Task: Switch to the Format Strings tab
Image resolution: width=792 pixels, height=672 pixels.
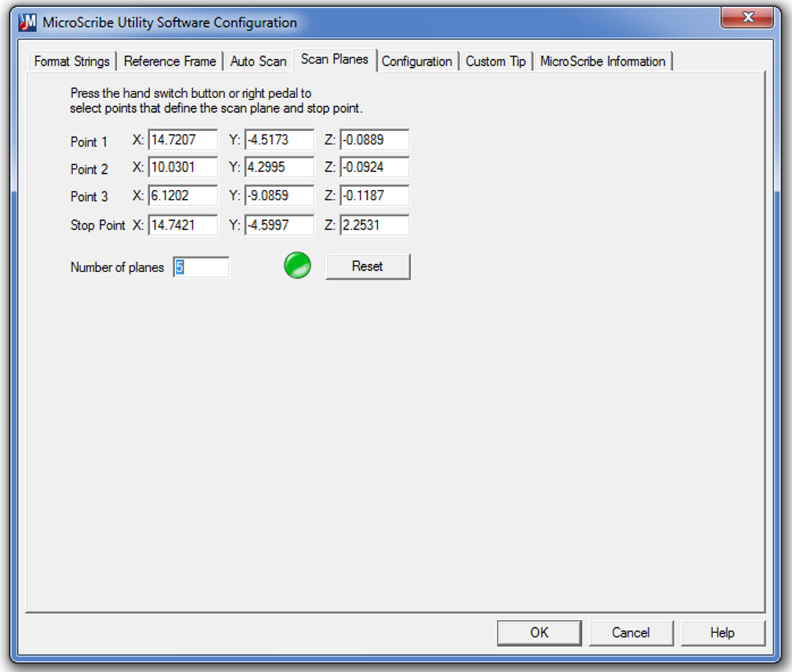Action: (x=72, y=61)
